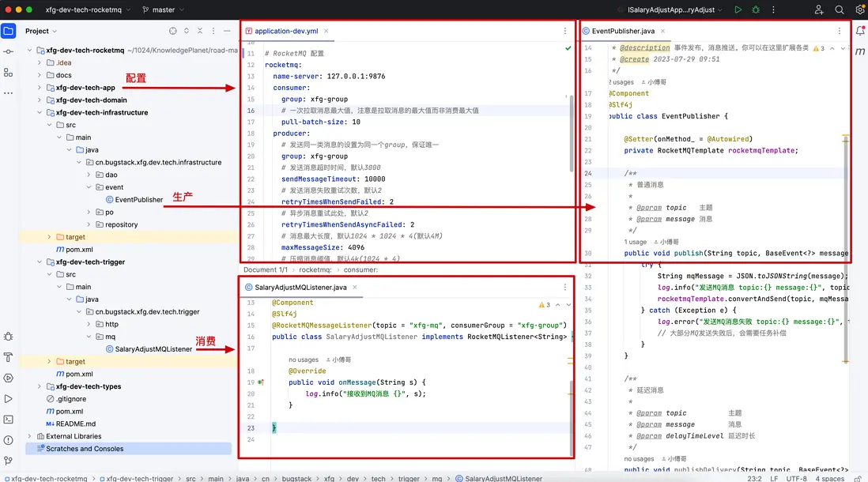Select the SalaryAdjustMQListener.java tab
Screen dimensions: 868x482
pos(300,288)
